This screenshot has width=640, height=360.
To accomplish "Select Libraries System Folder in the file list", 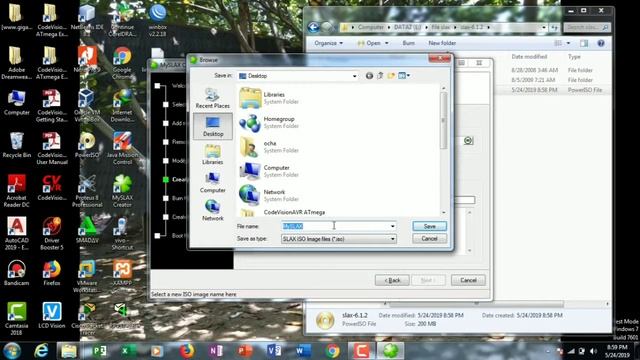I will (x=269, y=98).
